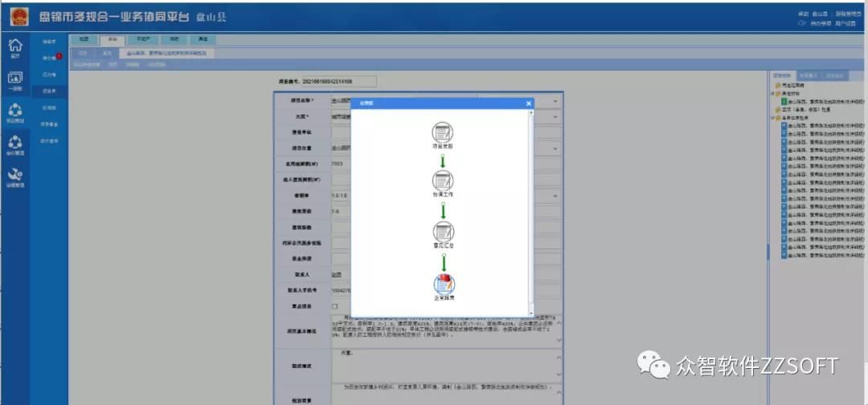
Task: Click the national emblem logo in header
Action: [x=18, y=17]
